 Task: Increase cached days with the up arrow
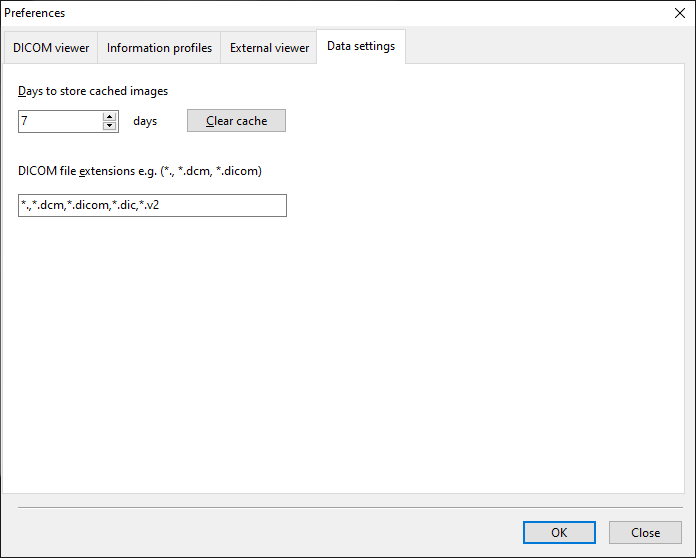click(110, 116)
